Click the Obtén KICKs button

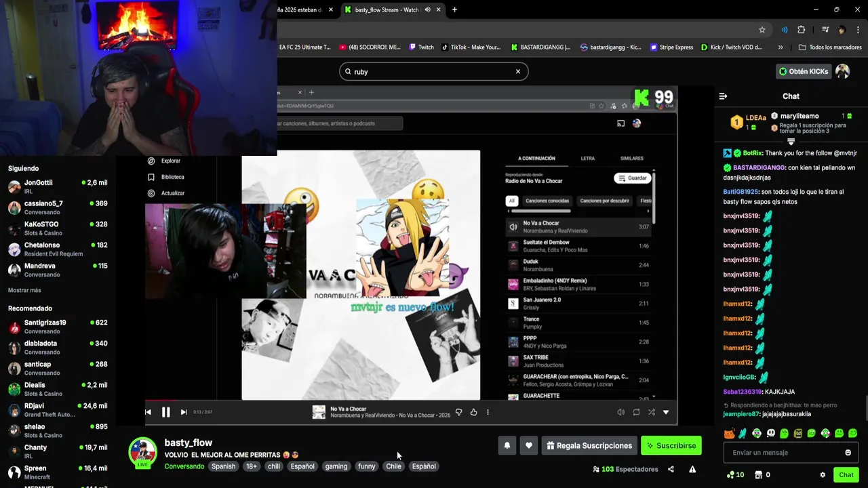803,71
